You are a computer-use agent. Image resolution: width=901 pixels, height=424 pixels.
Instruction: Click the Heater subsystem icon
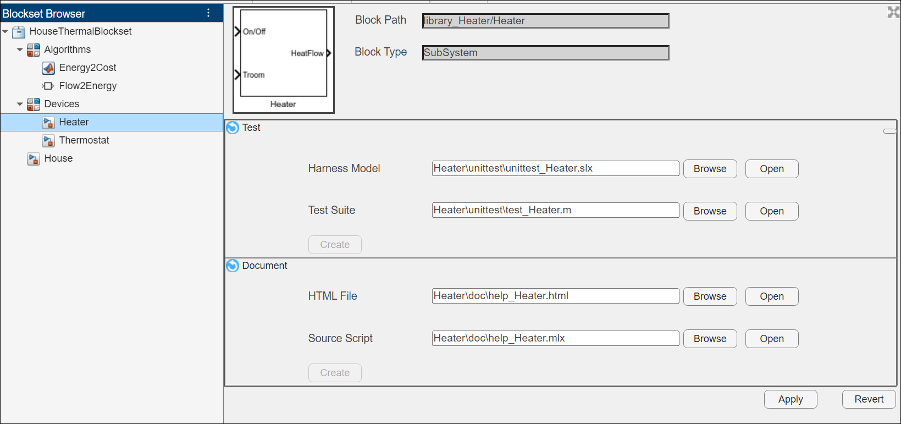(48, 122)
